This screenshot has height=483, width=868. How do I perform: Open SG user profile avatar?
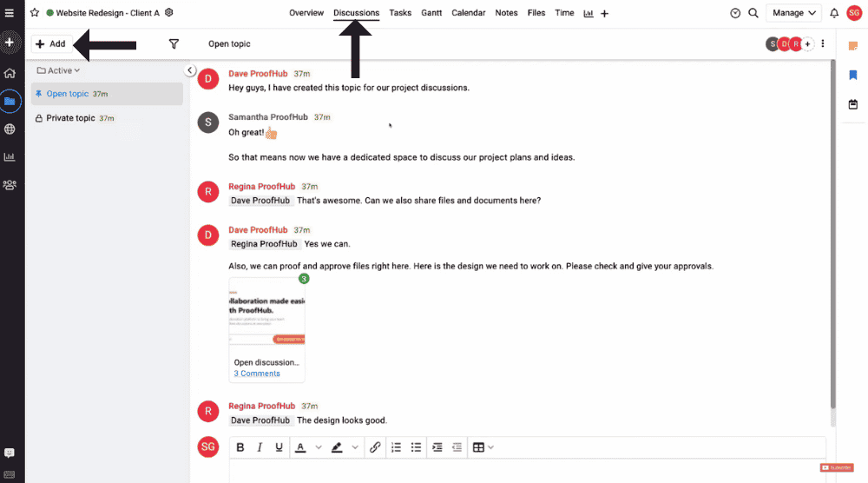click(x=854, y=13)
